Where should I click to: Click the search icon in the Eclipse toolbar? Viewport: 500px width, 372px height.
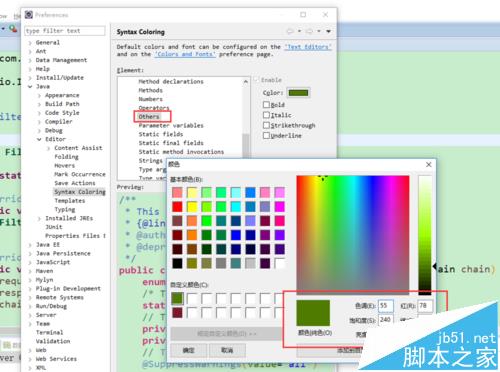[13, 29]
